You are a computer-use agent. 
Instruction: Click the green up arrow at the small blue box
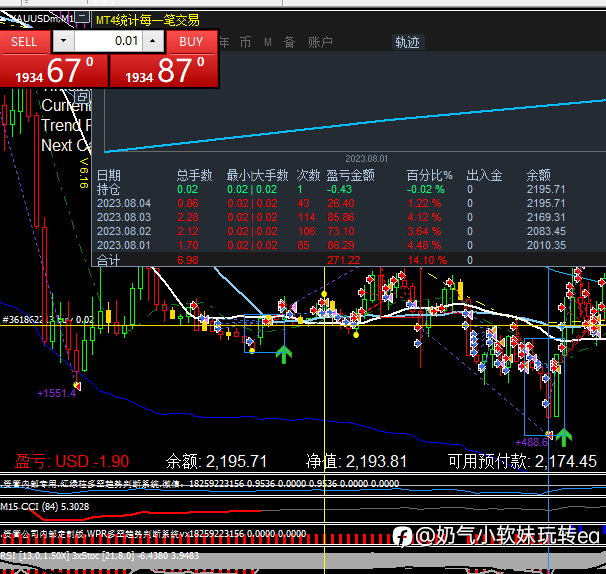point(284,354)
